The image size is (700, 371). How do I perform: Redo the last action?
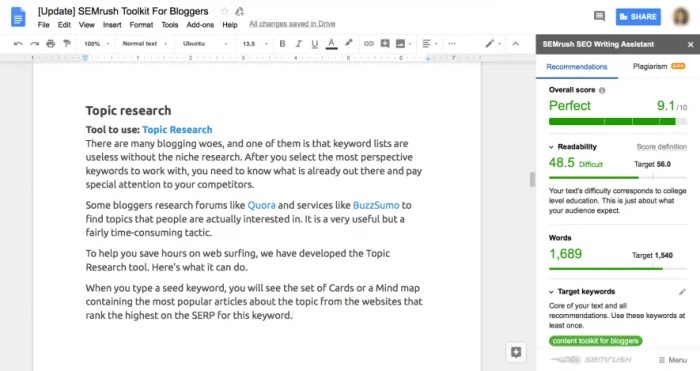pyautogui.click(x=34, y=44)
